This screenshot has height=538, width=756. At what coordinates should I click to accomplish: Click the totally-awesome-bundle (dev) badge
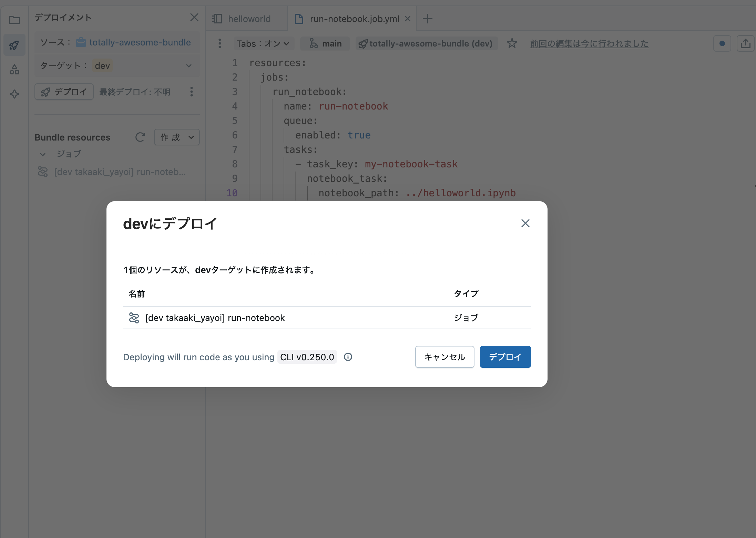click(x=426, y=43)
